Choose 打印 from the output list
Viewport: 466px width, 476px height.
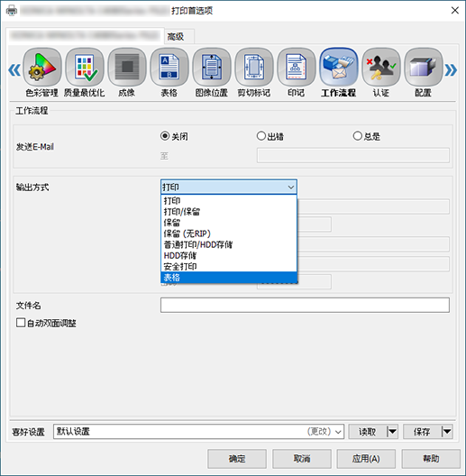pyautogui.click(x=229, y=201)
